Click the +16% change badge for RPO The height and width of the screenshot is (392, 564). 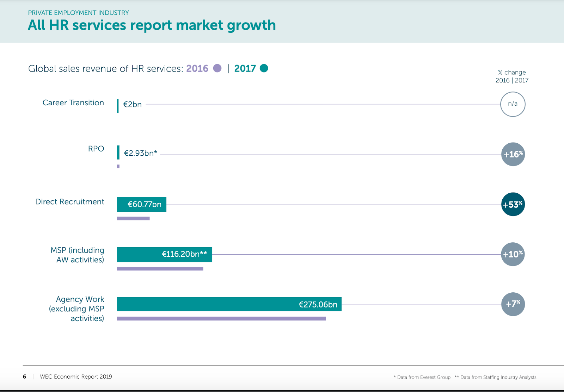coord(513,154)
